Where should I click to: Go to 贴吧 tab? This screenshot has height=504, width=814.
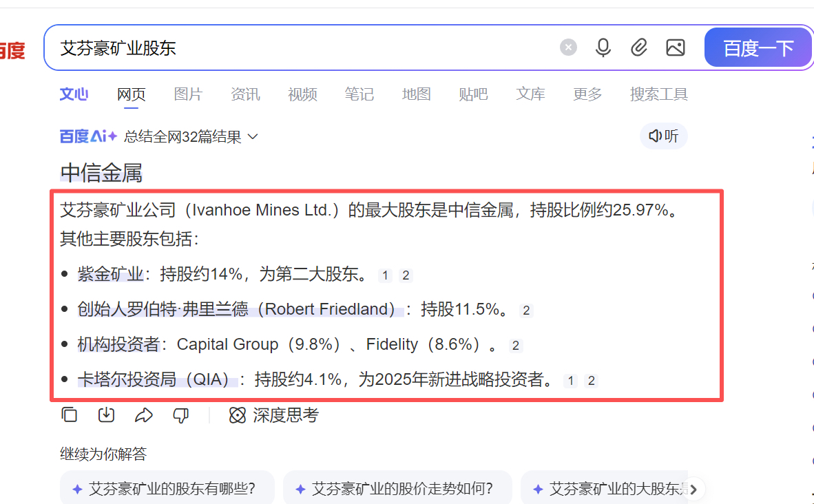473,94
